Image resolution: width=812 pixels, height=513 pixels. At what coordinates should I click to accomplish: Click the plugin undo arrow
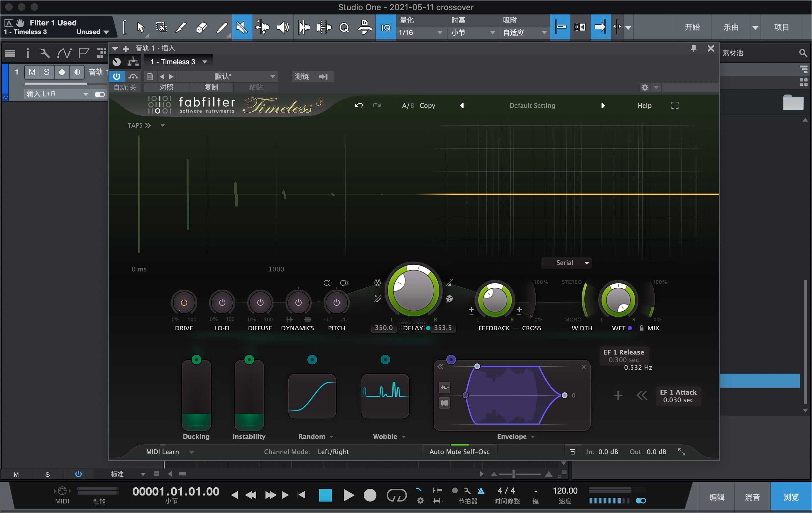[x=359, y=105]
